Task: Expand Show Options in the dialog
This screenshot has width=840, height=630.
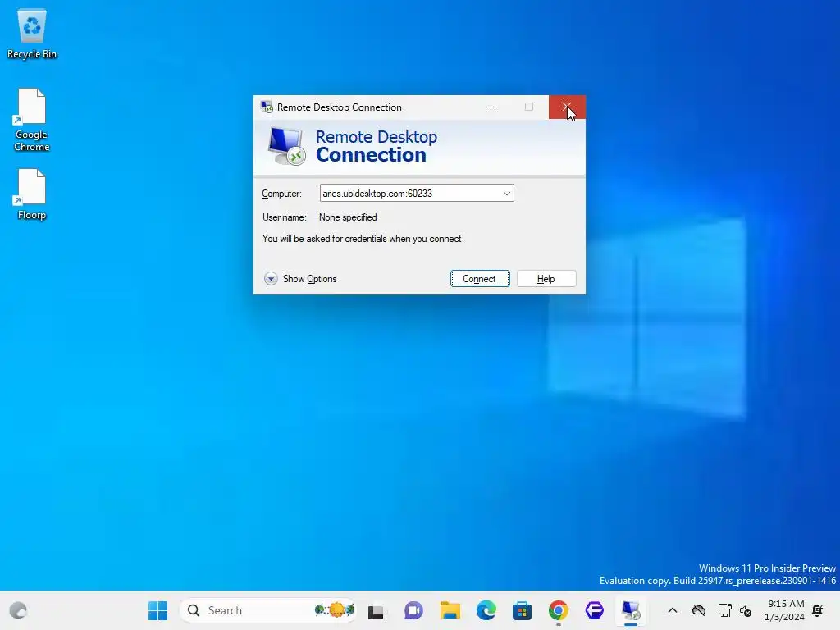Action: [300, 279]
